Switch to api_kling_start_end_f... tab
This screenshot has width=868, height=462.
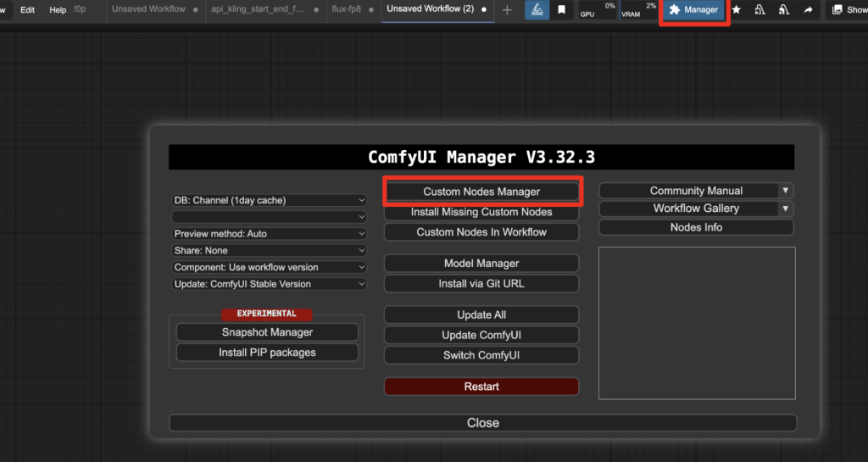(264, 9)
